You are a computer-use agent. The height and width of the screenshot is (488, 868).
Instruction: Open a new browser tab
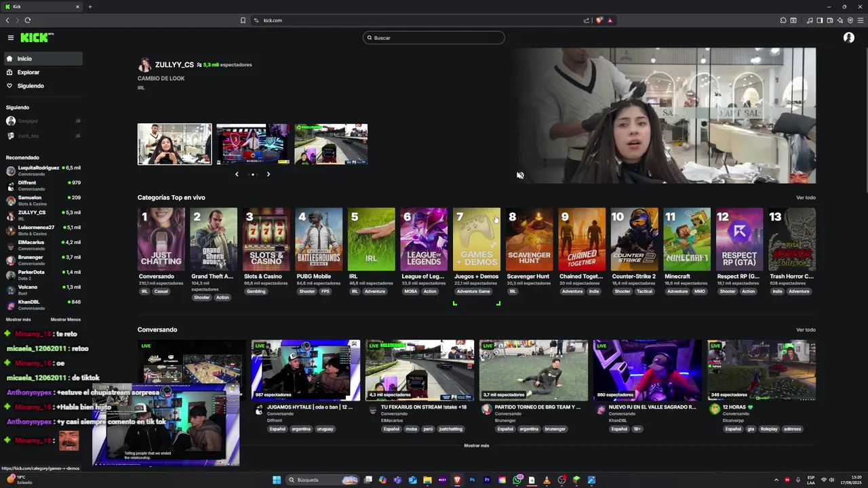click(90, 7)
